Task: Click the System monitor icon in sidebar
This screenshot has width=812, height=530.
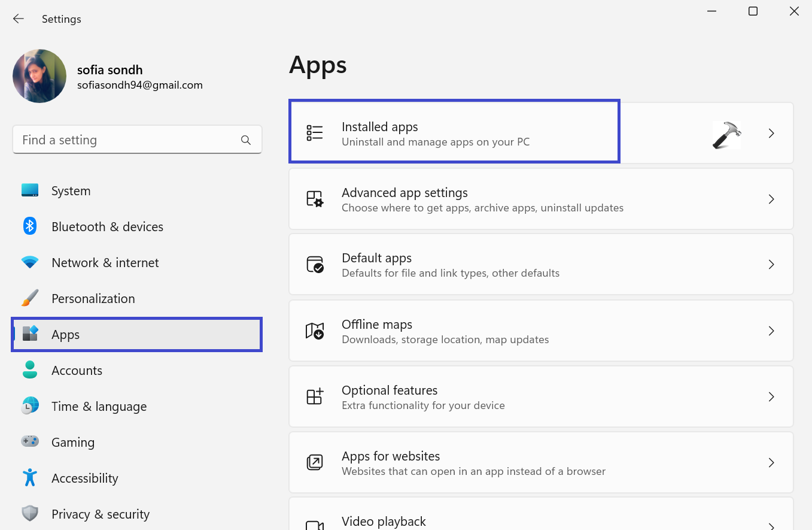Action: click(30, 190)
